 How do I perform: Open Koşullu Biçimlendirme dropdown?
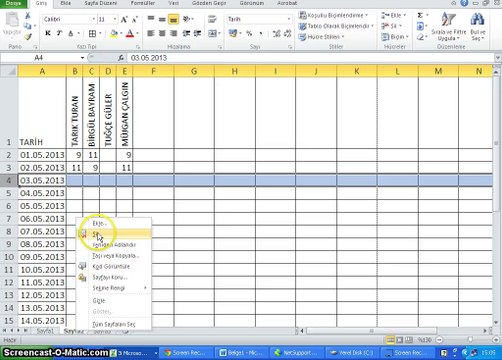(x=333, y=15)
